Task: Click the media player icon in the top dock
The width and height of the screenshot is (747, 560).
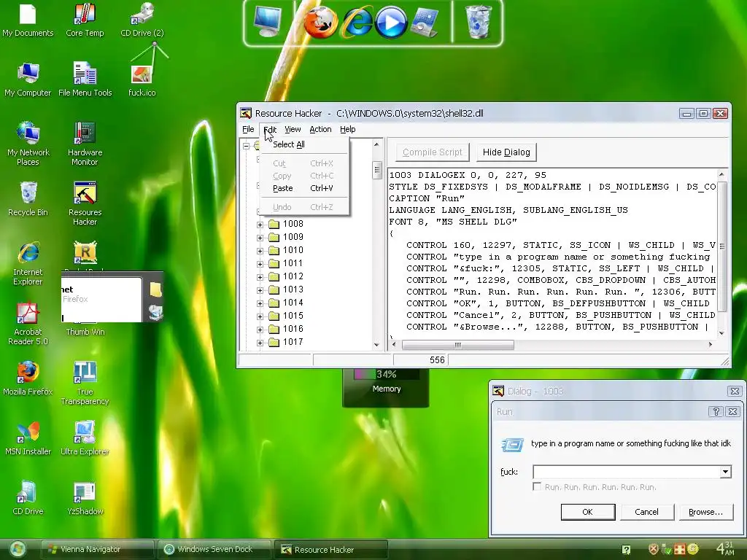Action: pyautogui.click(x=391, y=23)
